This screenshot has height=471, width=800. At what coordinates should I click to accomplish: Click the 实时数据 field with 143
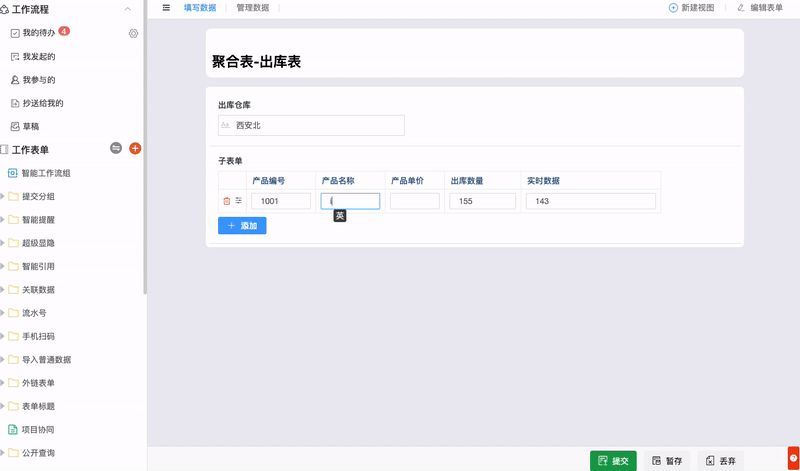591,201
